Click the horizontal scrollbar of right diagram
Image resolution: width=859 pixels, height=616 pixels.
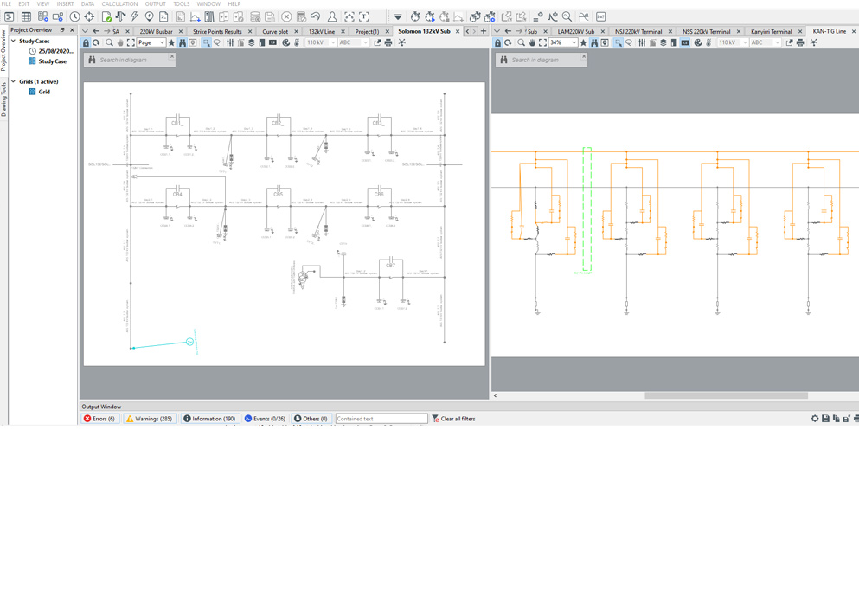(726, 395)
